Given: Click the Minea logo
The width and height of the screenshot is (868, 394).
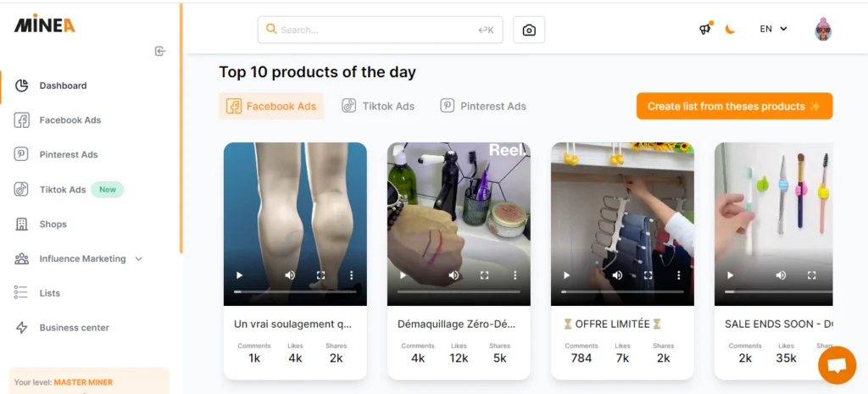Looking at the screenshot, I should click(45, 24).
